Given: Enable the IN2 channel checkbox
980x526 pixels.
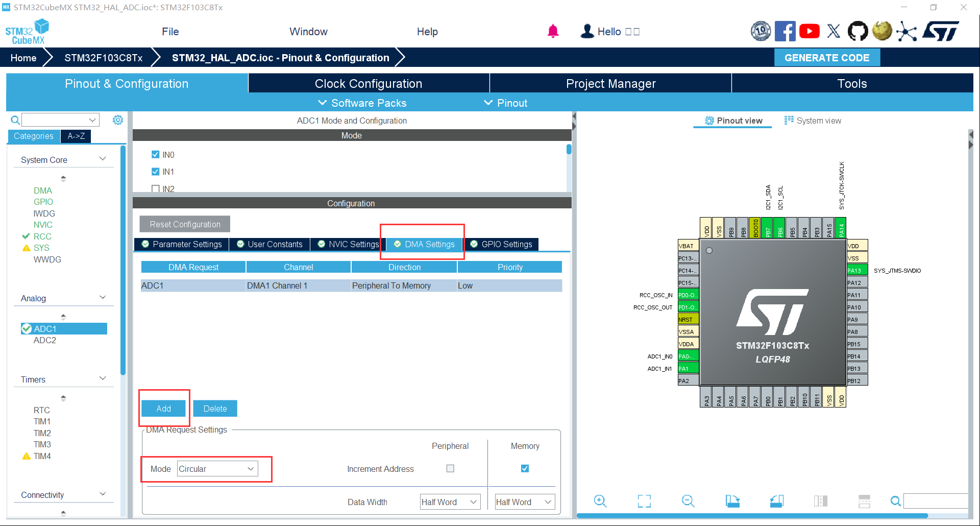Looking at the screenshot, I should click(156, 188).
